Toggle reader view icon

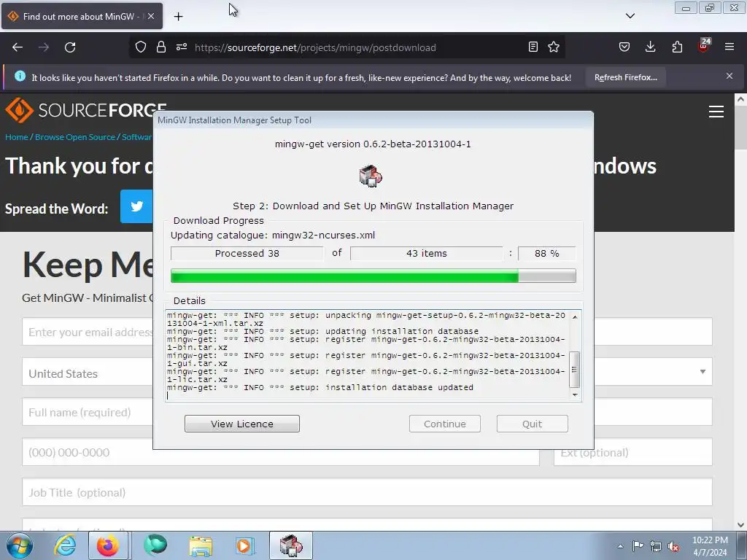pos(533,47)
